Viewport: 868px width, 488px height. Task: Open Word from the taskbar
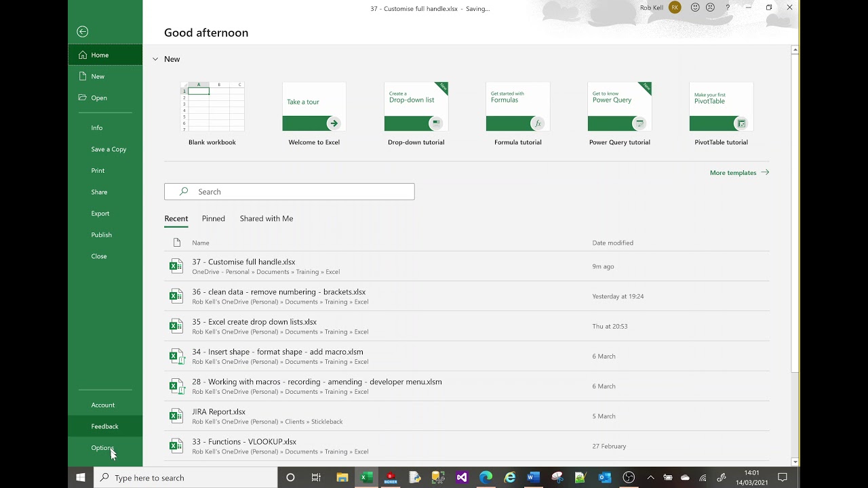[533, 477]
